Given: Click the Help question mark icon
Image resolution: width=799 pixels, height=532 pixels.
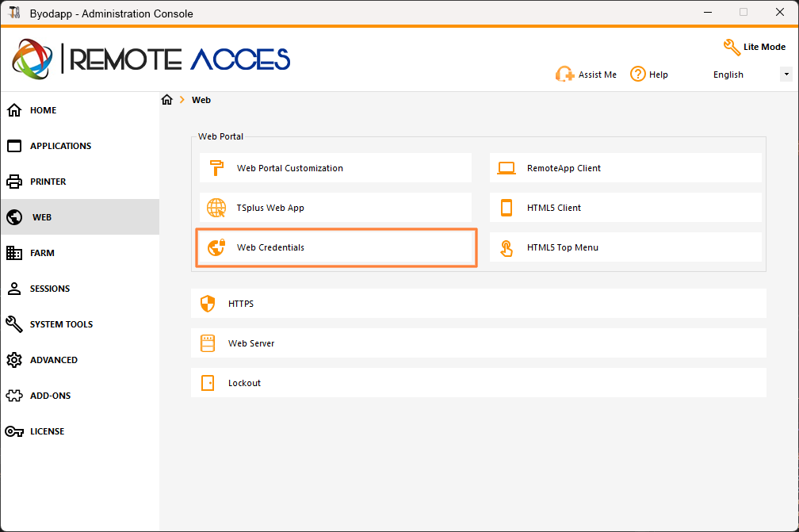Looking at the screenshot, I should [x=638, y=75].
